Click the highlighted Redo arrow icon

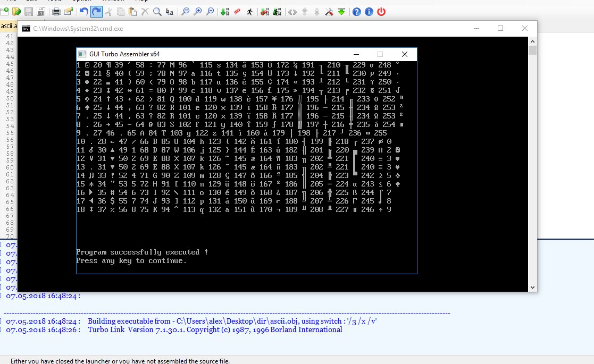point(96,12)
